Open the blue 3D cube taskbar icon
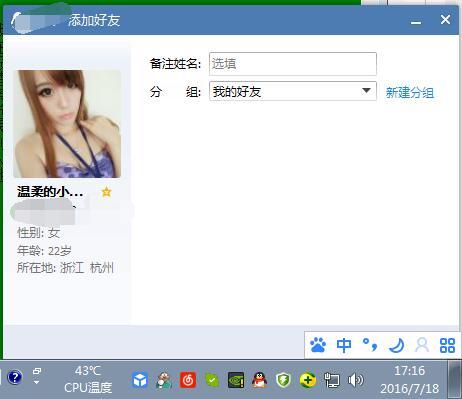Screen dimensions: 462x399 pos(140,380)
